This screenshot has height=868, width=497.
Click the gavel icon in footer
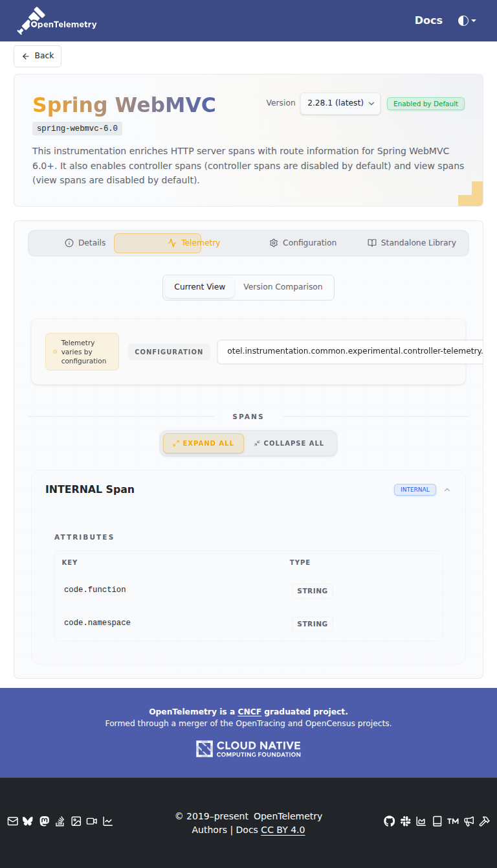[485, 821]
